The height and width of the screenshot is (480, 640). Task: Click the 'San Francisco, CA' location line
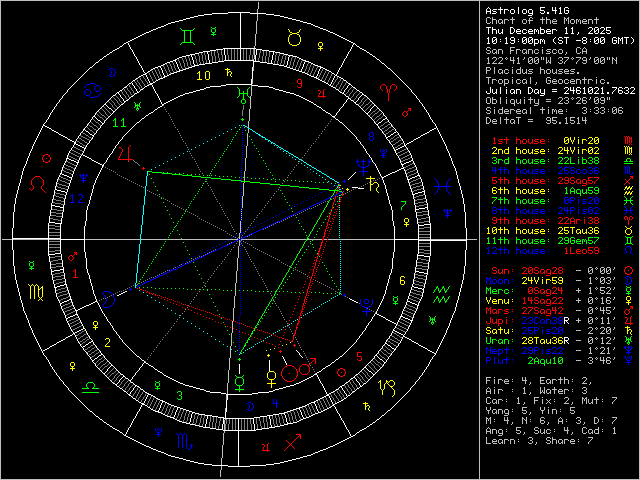(536, 51)
